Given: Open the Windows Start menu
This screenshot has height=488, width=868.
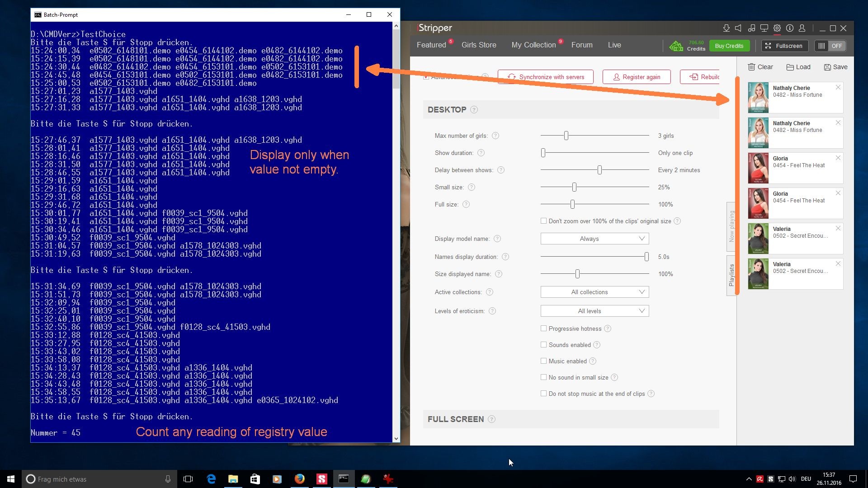Looking at the screenshot, I should (x=11, y=479).
